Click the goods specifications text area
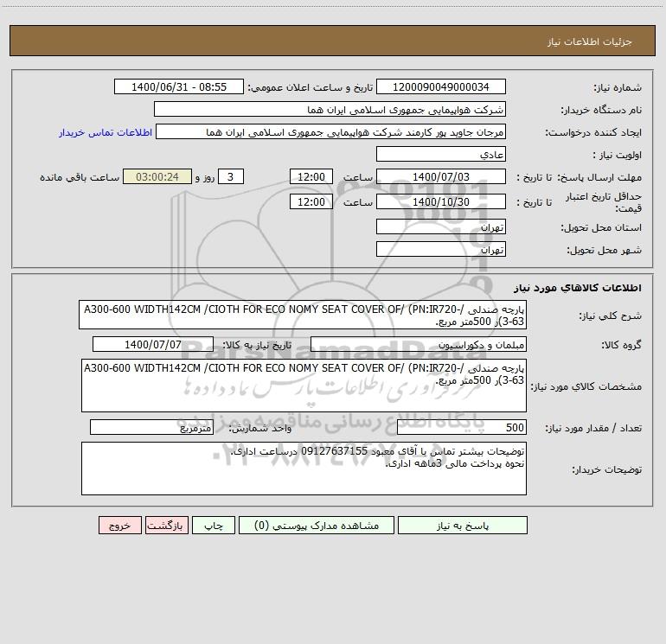Image resolution: width=666 pixels, height=644 pixels. [x=304, y=386]
